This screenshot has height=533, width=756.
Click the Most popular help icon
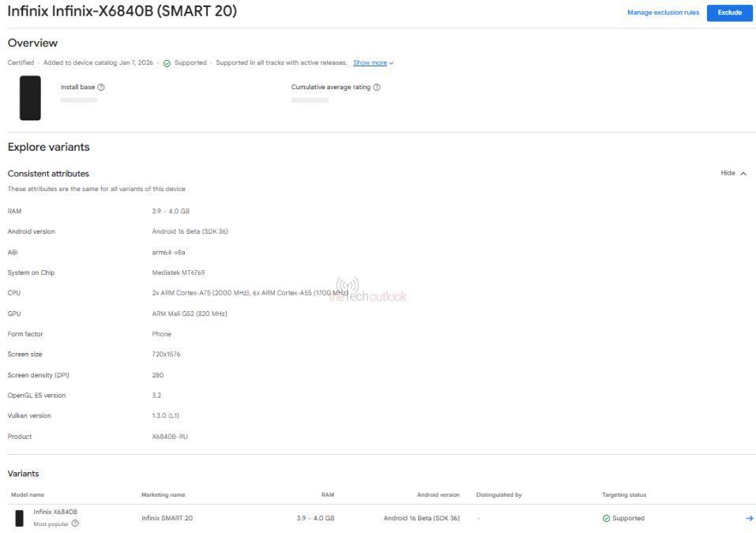(75, 524)
